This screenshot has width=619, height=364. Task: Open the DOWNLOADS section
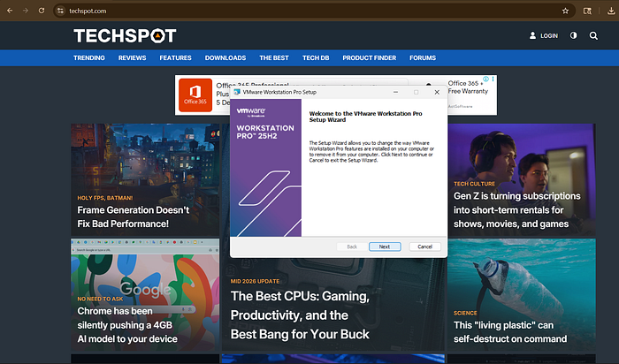click(225, 57)
